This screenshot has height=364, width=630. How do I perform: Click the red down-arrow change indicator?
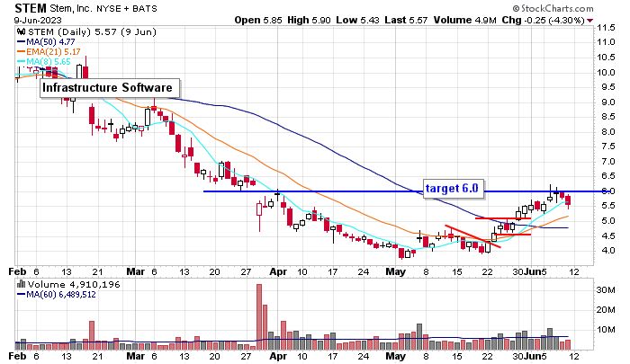pos(589,21)
